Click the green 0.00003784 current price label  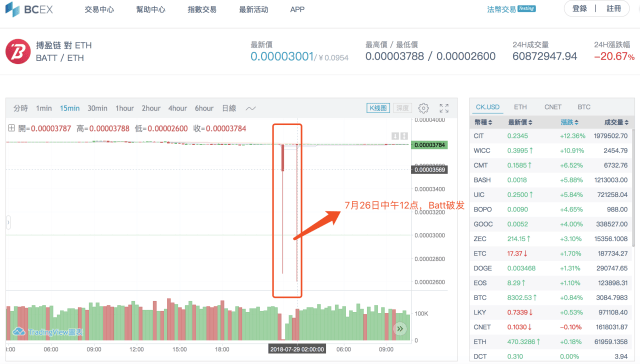click(429, 145)
